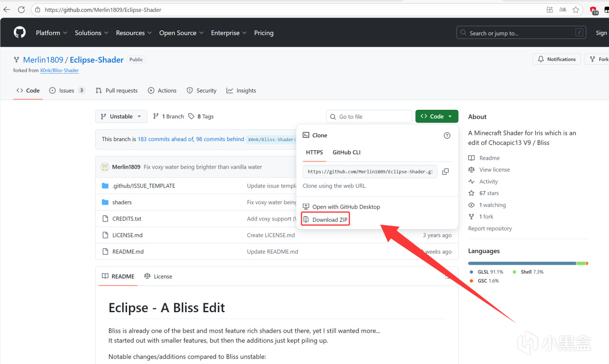Open the 98 commits behind link
The image size is (609, 364).
pos(220,139)
